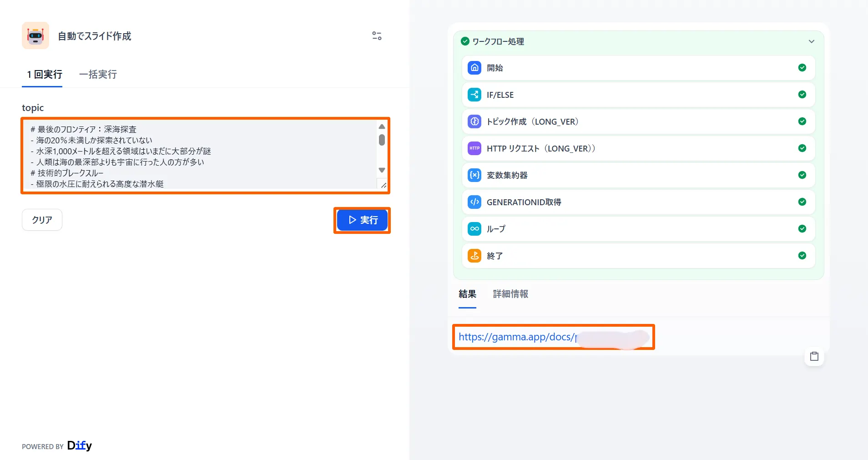Expand the 終了 step row
Image resolution: width=868 pixels, height=460 pixels.
(638, 256)
